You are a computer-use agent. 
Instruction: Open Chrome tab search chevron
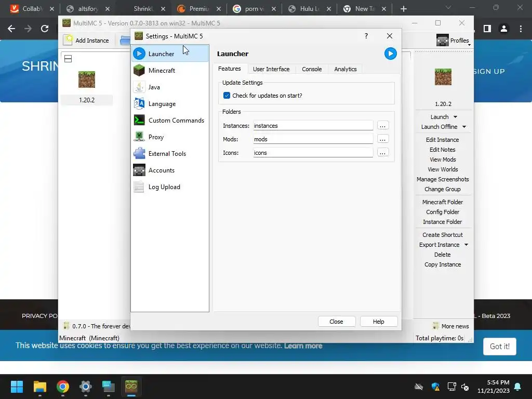click(448, 7)
